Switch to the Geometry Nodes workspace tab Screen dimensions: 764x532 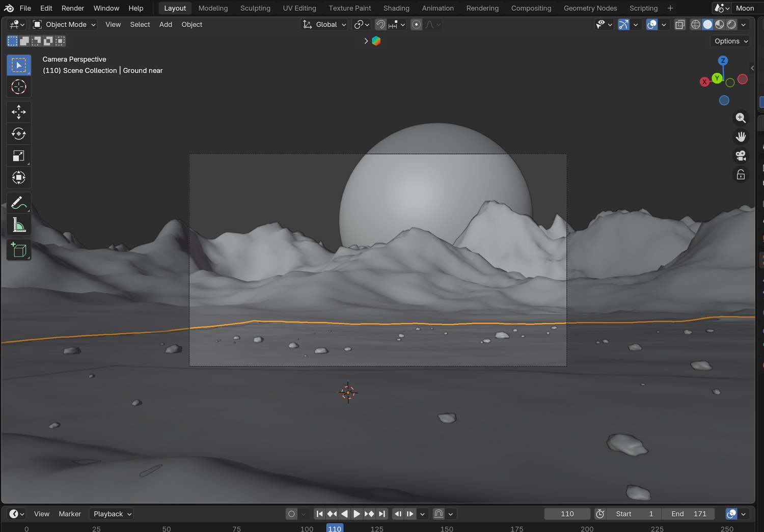[590, 8]
